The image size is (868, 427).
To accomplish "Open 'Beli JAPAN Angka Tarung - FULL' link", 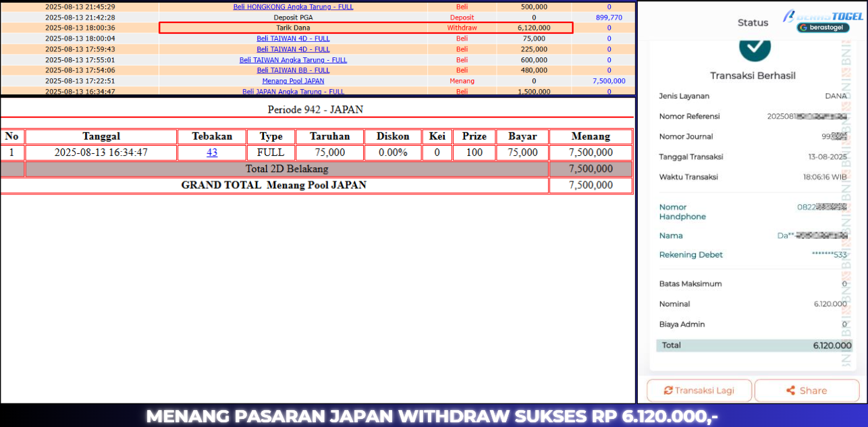I will [x=293, y=91].
